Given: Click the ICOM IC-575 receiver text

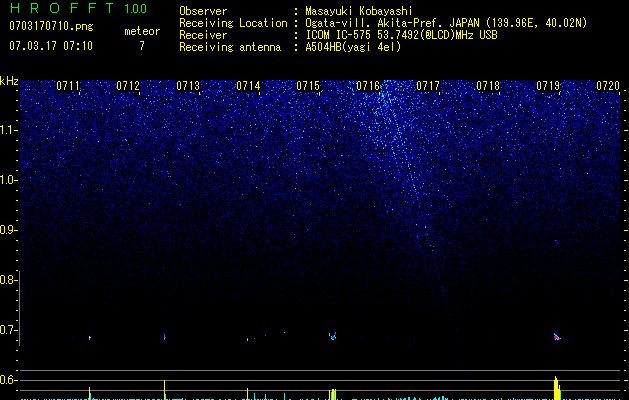Looking at the screenshot, I should point(401,35).
